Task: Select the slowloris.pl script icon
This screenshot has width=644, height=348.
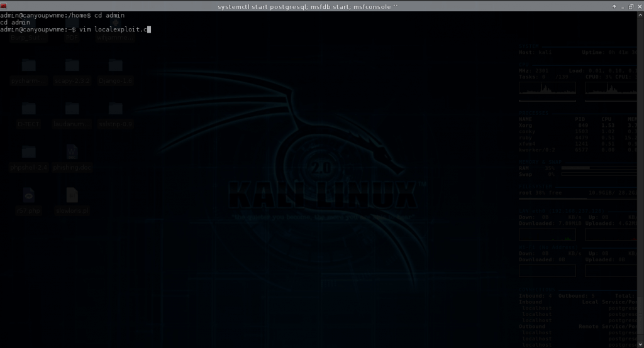Action: pyautogui.click(x=72, y=195)
